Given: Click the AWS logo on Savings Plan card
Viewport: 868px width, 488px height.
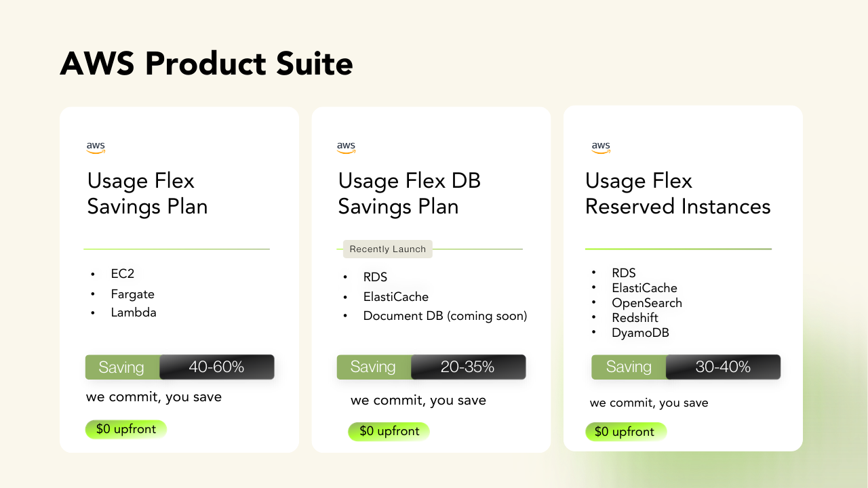Looking at the screenshot, I should 96,147.
